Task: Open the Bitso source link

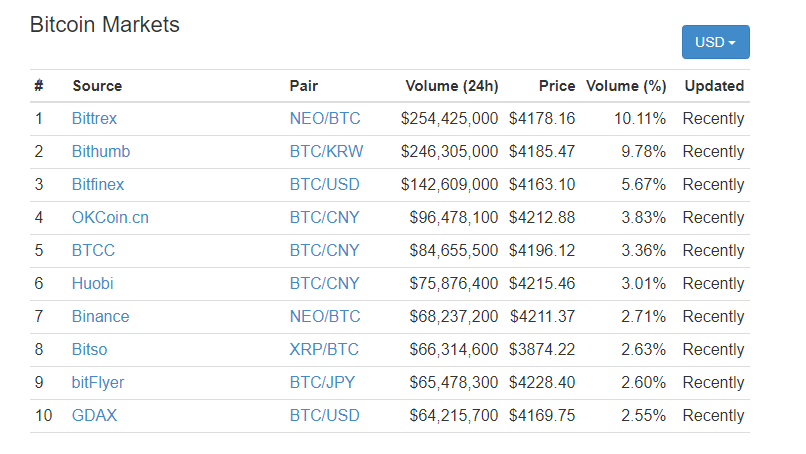Action: pos(89,350)
